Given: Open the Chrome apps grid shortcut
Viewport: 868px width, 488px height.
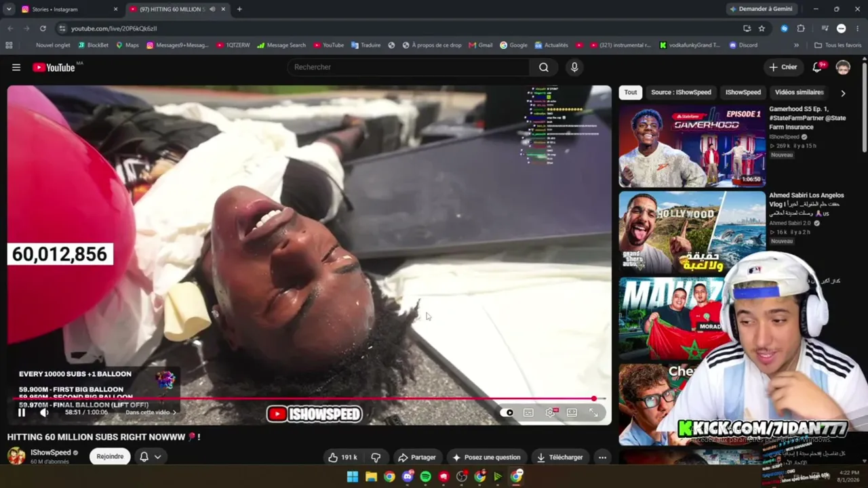Looking at the screenshot, I should coord(9,45).
